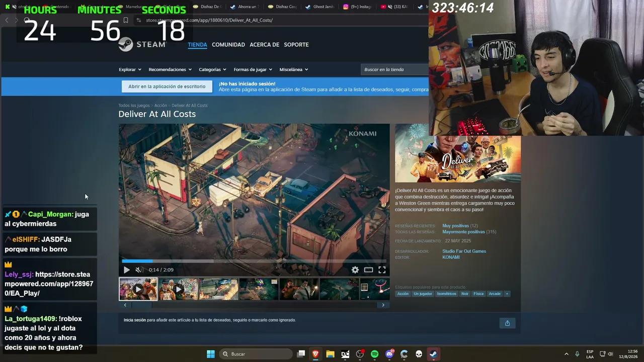Screen dimensions: 644x362
Task: Open Discord from the taskbar
Action: [389, 354]
